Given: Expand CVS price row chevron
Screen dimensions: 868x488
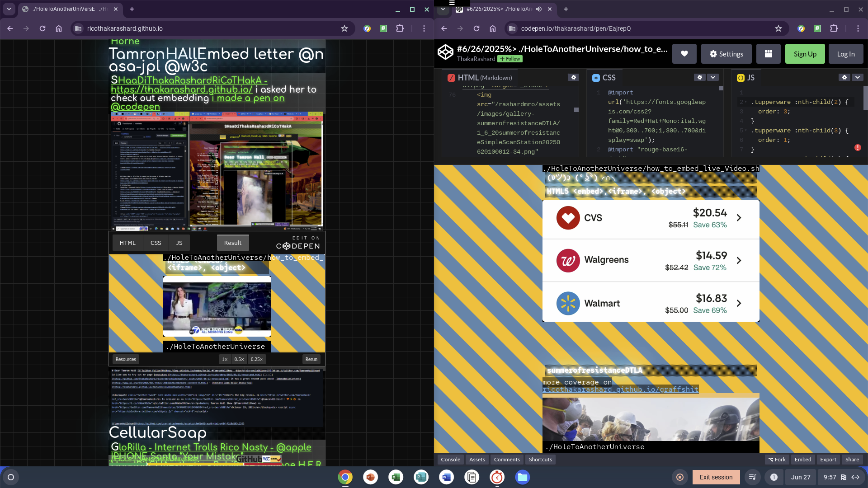Looking at the screenshot, I should (739, 218).
